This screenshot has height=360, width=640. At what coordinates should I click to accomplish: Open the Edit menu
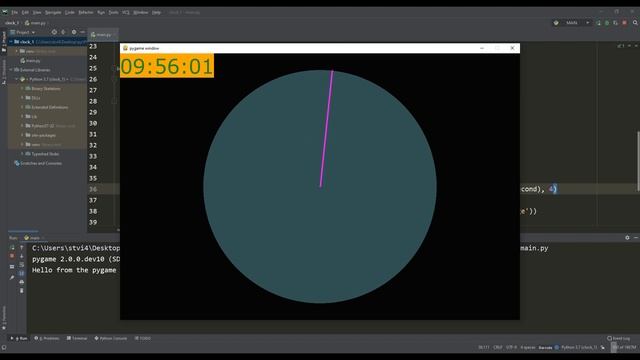point(25,12)
